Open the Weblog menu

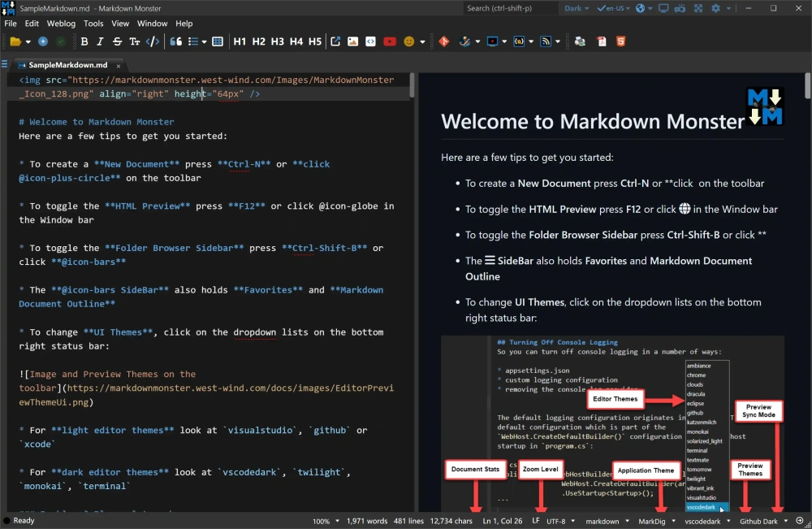(x=61, y=24)
